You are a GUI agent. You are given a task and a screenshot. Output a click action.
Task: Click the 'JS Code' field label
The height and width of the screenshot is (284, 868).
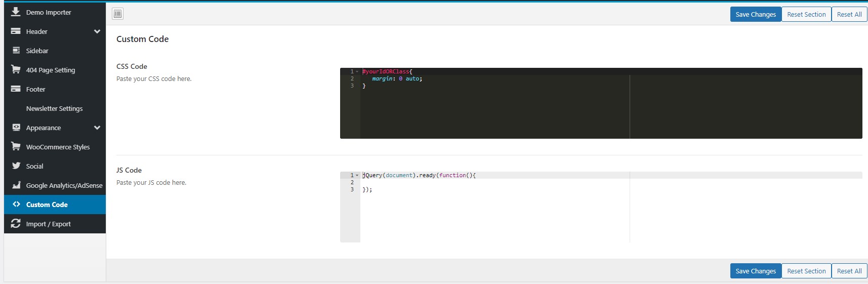129,170
